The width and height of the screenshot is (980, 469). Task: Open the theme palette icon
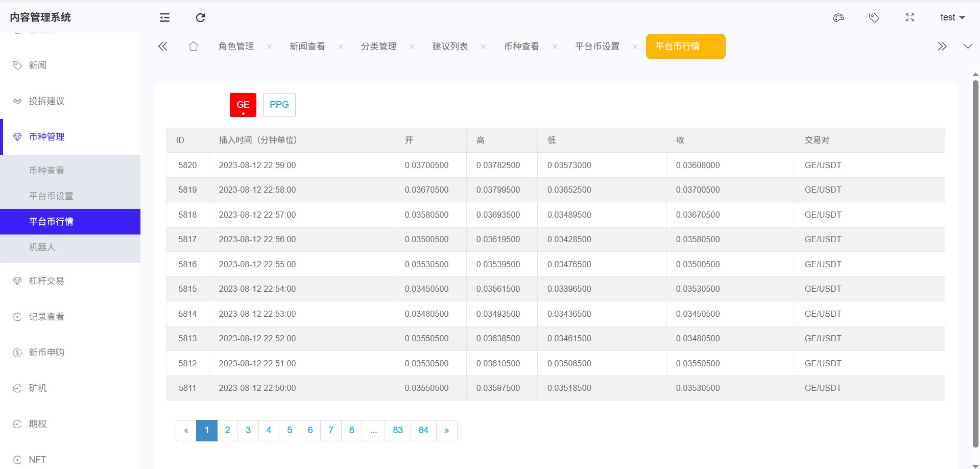click(x=838, y=18)
